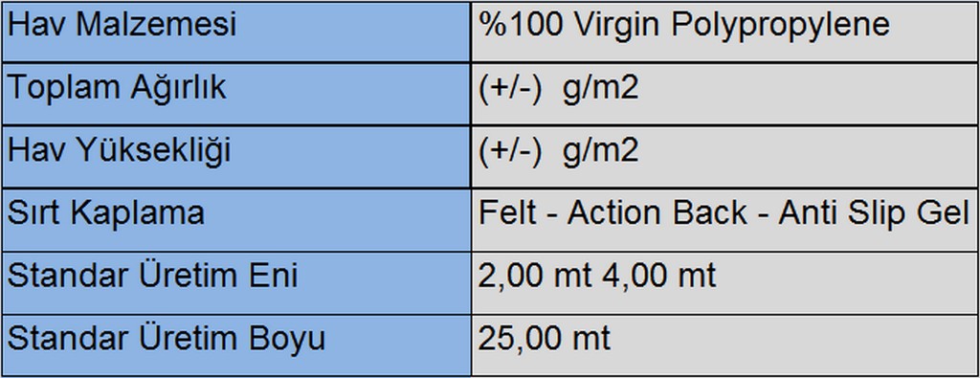The height and width of the screenshot is (378, 980).
Task: Click the Anti Slip Gel text
Action: [x=874, y=213]
